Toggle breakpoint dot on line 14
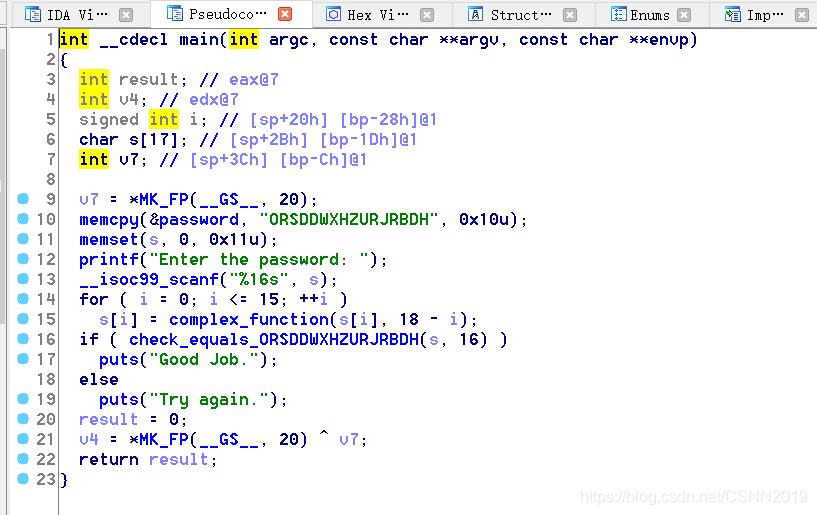 point(23,299)
